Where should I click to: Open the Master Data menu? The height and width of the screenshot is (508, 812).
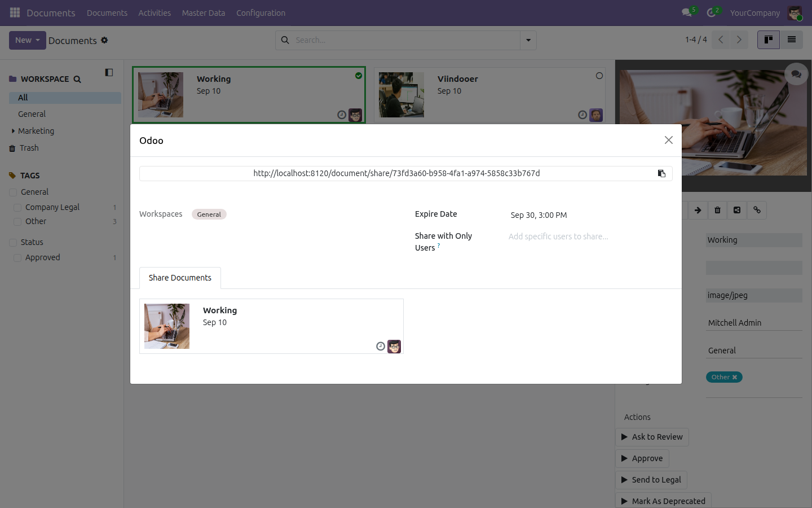click(204, 13)
